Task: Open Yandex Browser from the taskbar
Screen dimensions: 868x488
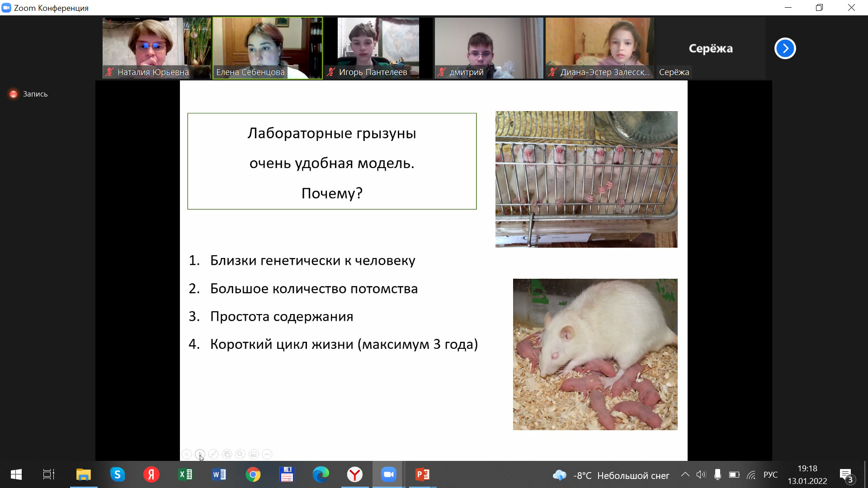Action: click(355, 474)
